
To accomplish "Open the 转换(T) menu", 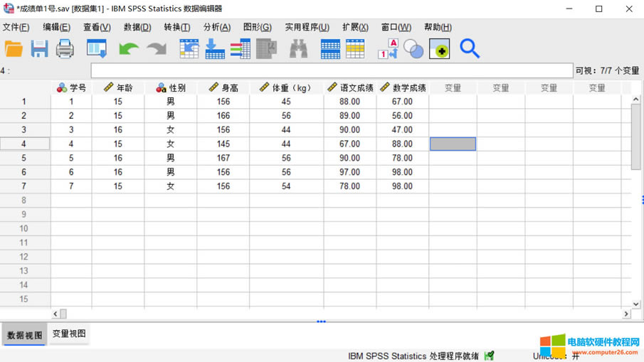I will (x=176, y=27).
